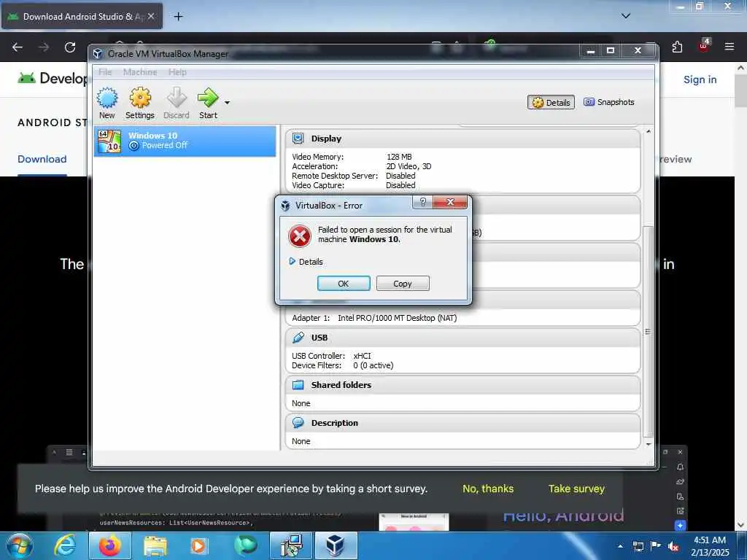747x560 pixels.
Task: Click the Windows 10 VM OS icon
Action: point(109,141)
